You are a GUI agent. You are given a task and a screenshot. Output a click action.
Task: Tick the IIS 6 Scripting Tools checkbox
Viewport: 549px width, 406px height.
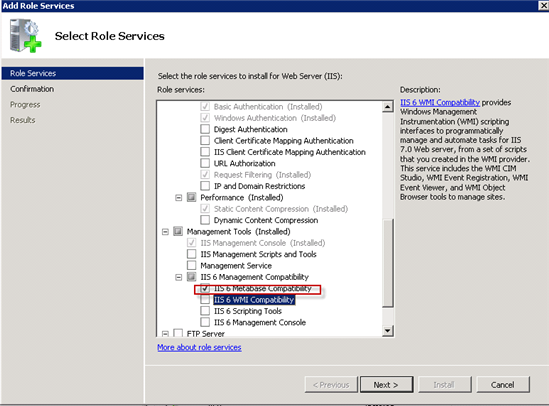point(205,311)
